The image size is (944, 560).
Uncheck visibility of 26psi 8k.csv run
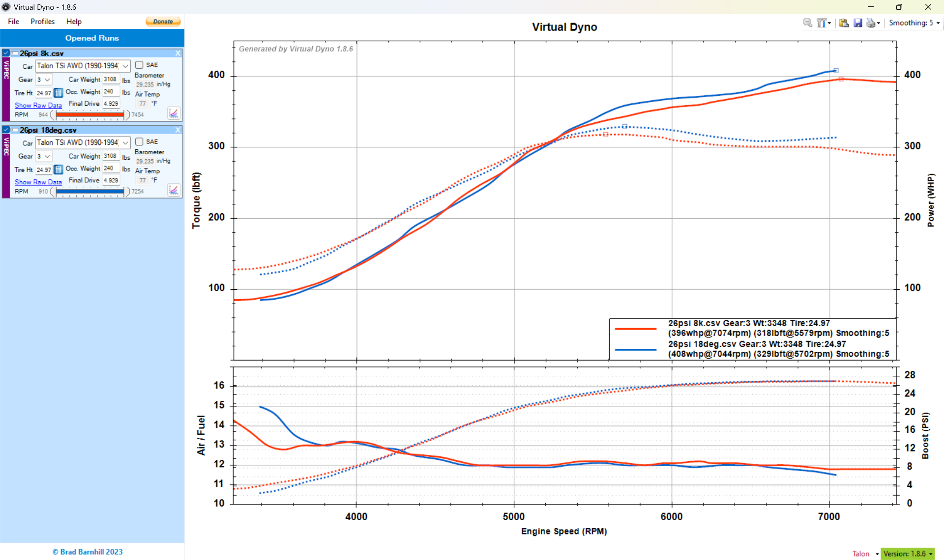tap(6, 53)
